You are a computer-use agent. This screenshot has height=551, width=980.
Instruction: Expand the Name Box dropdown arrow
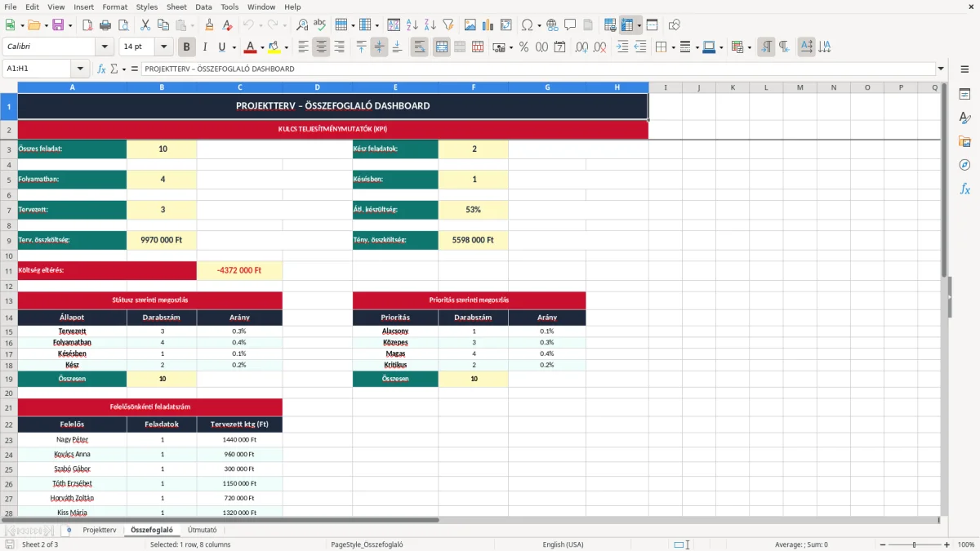pos(80,69)
